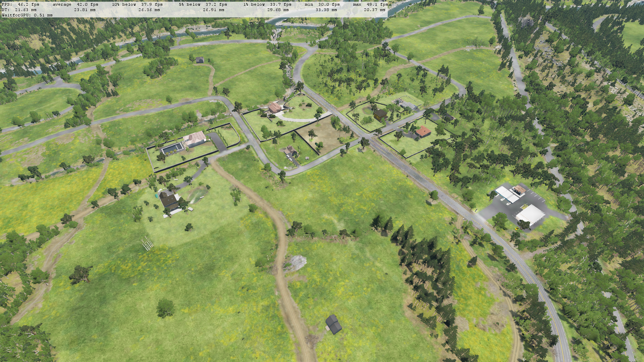Click the house beside the swimming pool
This screenshot has height=362, width=644.
195,139
